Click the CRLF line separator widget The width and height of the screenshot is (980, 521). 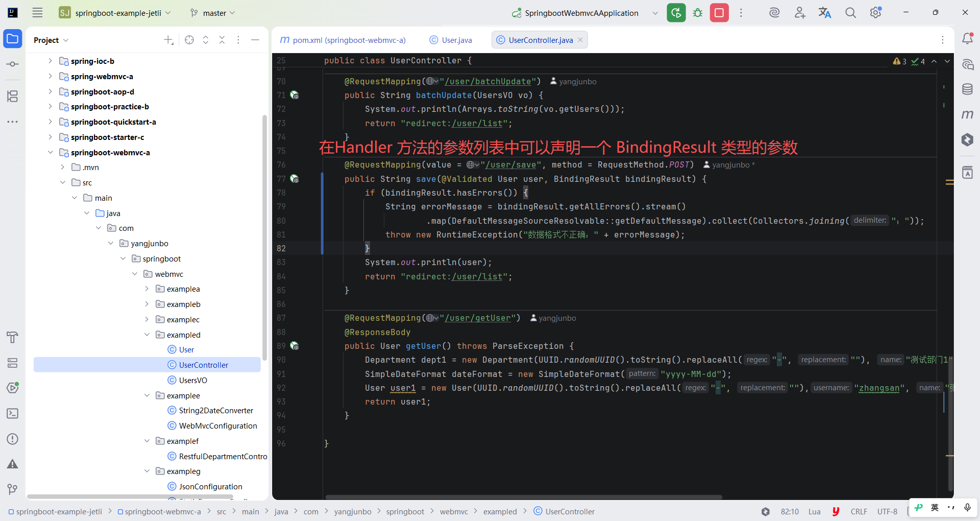point(859,511)
